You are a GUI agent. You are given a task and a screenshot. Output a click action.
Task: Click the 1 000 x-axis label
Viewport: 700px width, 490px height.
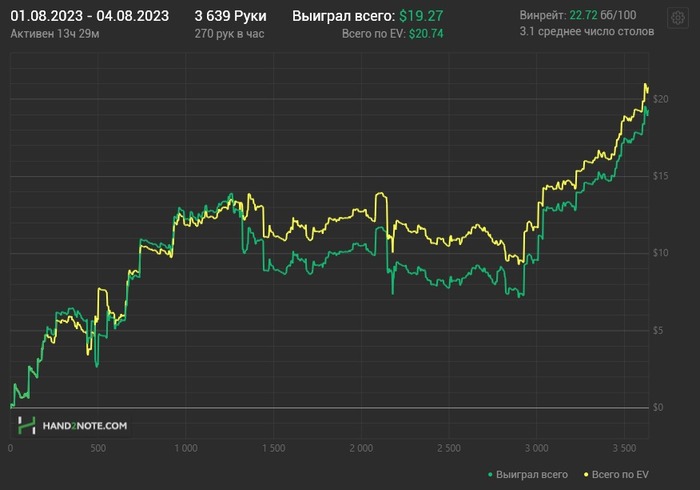(186, 448)
